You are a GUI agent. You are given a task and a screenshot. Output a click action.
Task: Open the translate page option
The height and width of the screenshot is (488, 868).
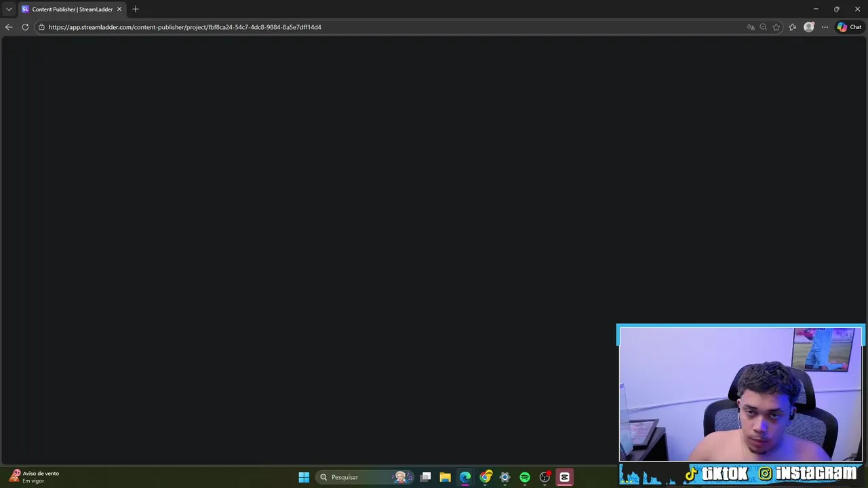[x=751, y=27]
